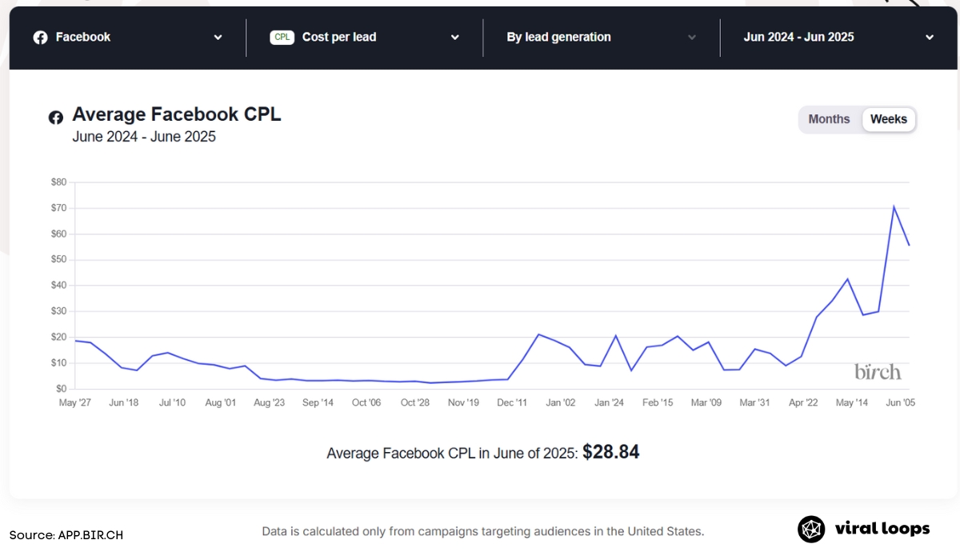Click the viral loops logo icon
Screen dimensions: 960x560
point(811,529)
